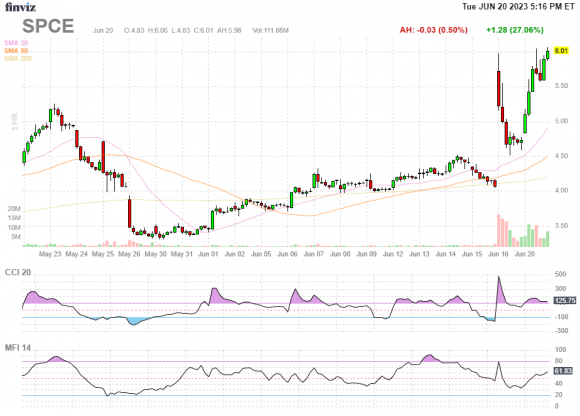Screen dimensions: 580x416
Task: Click the volume figure Vol:111.88M
Action: [x=270, y=30]
